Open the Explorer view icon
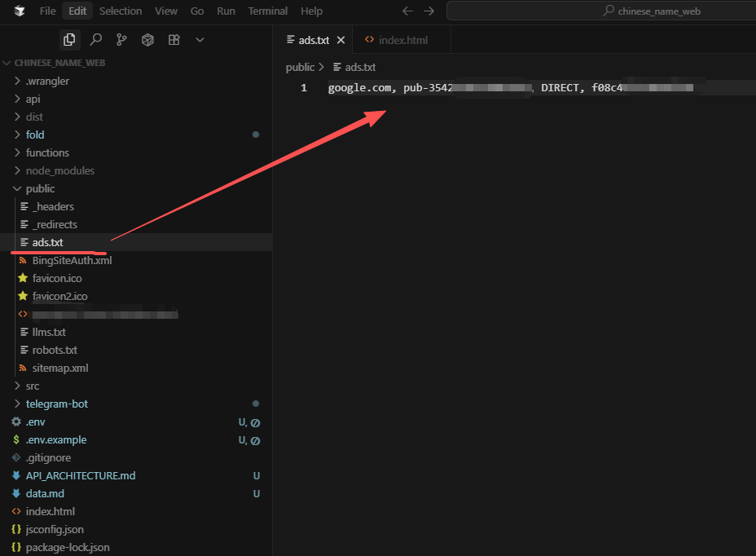The image size is (756, 556). (69, 39)
